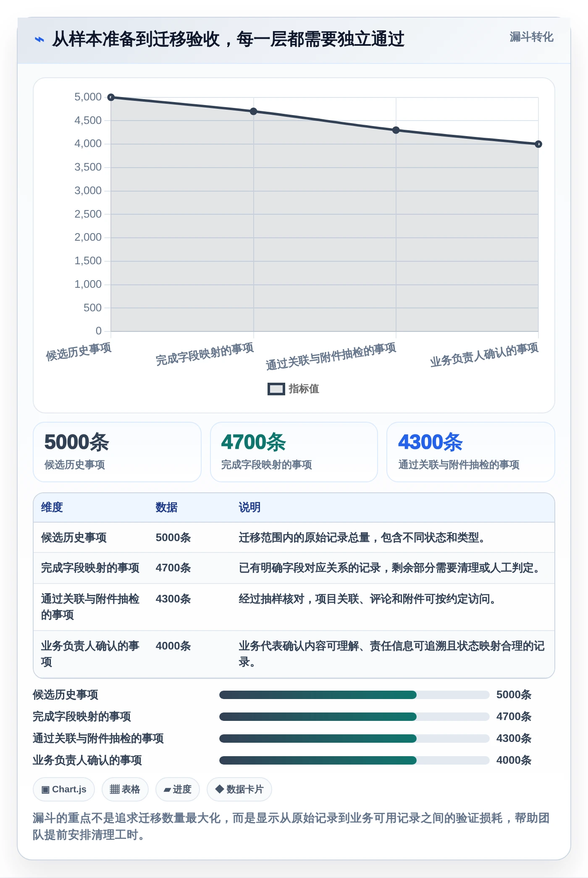The width and height of the screenshot is (588, 878).
Task: Click the 数据 column header
Action: pos(167,507)
